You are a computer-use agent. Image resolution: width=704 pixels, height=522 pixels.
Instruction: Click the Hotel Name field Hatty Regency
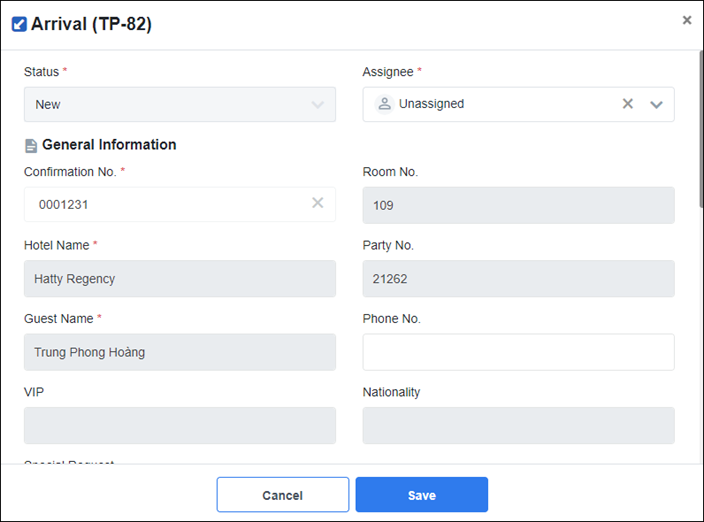(180, 279)
